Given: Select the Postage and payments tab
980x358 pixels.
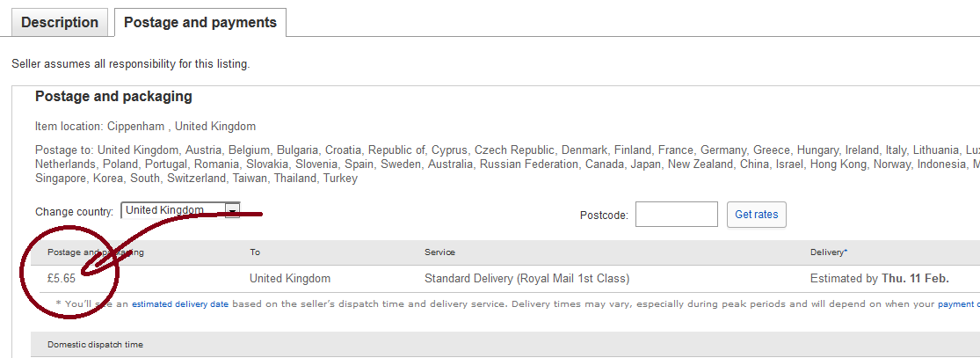Looking at the screenshot, I should pos(200,23).
